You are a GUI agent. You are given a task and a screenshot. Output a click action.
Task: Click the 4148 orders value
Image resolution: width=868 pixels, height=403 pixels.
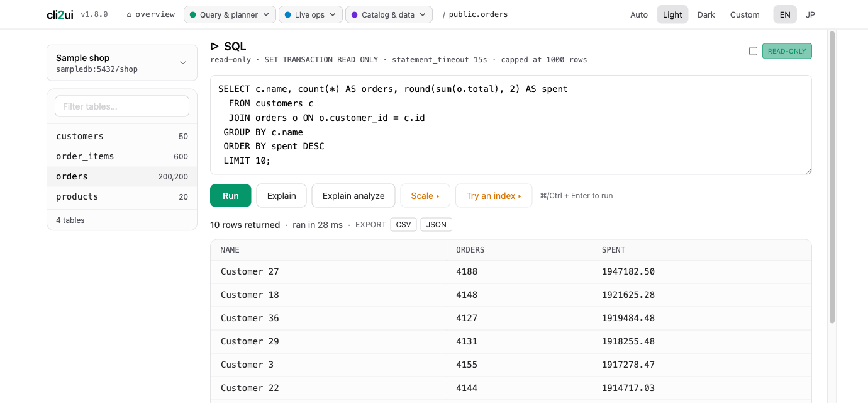(x=467, y=295)
